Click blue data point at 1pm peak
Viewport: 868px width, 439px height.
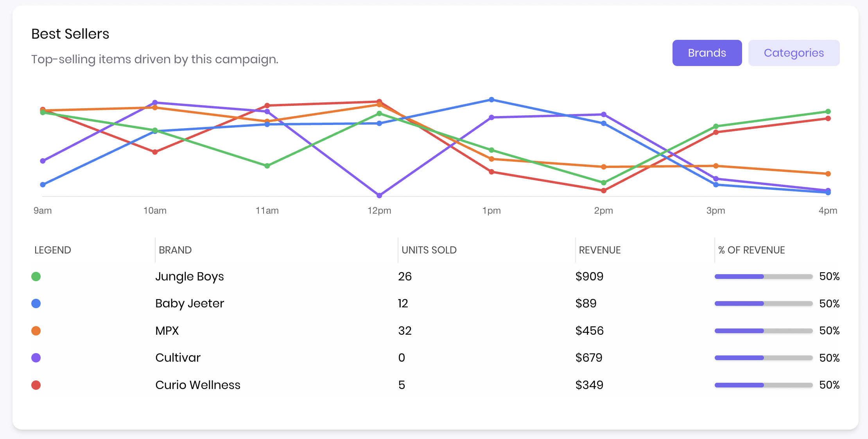point(491,100)
